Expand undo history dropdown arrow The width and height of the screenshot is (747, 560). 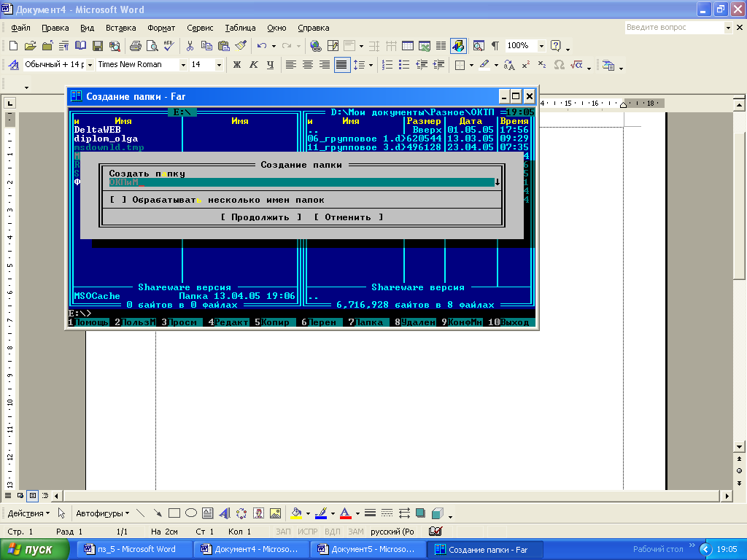pyautogui.click(x=274, y=46)
